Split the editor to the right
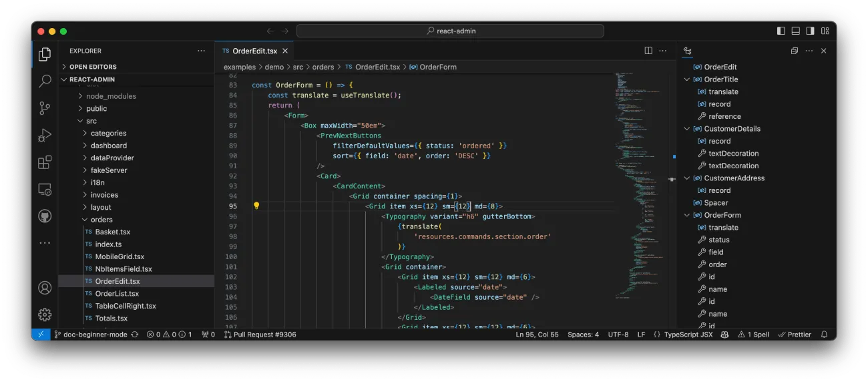Viewport: 868px width, 382px height. pyautogui.click(x=648, y=51)
